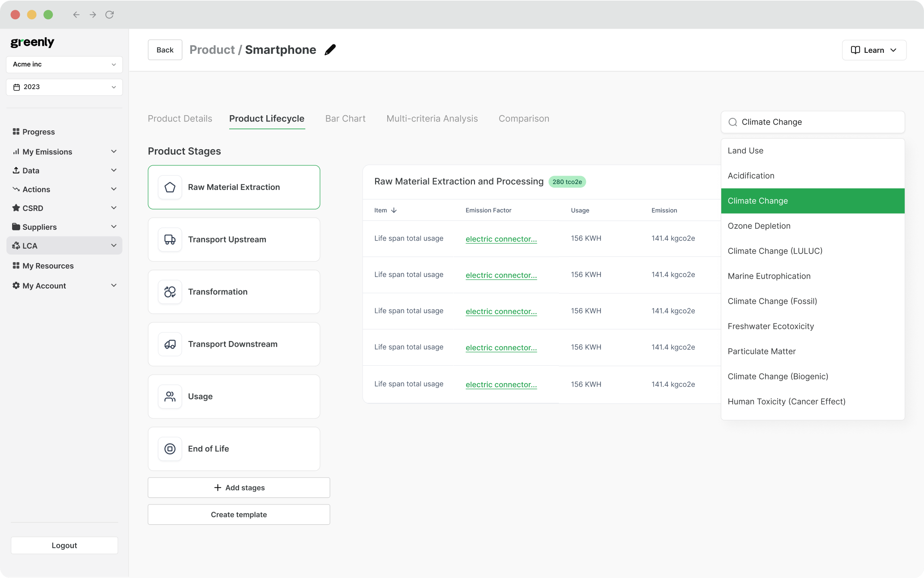Viewport: 924px width, 578px height.
Task: Click the Transformation stage icon
Action: 170,292
